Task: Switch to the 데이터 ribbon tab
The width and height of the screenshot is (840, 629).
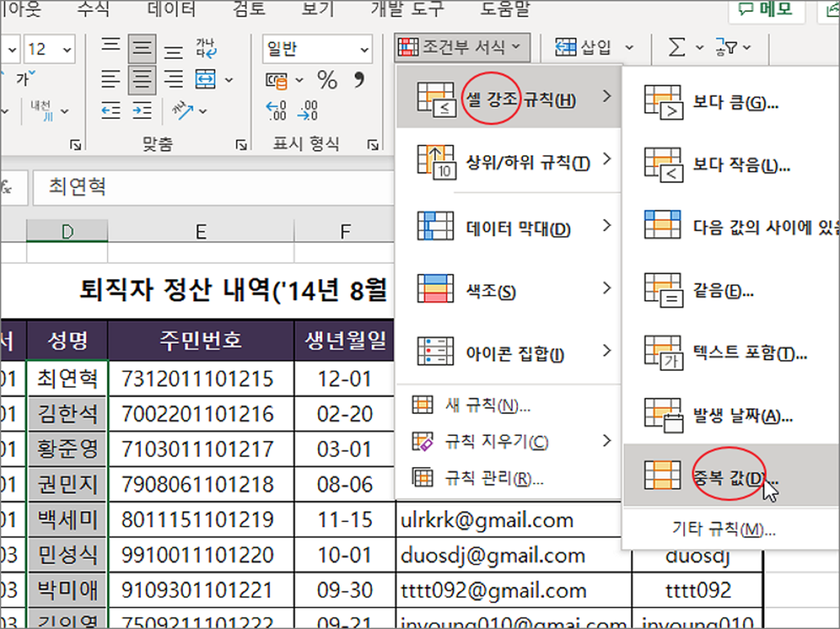Action: [171, 9]
